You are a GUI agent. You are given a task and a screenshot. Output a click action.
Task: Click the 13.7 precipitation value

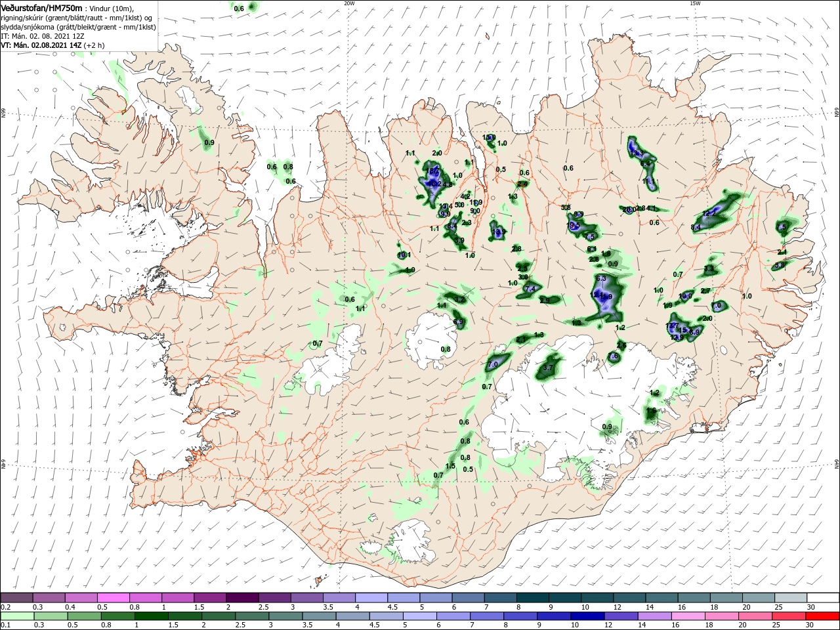pyautogui.click(x=672, y=325)
